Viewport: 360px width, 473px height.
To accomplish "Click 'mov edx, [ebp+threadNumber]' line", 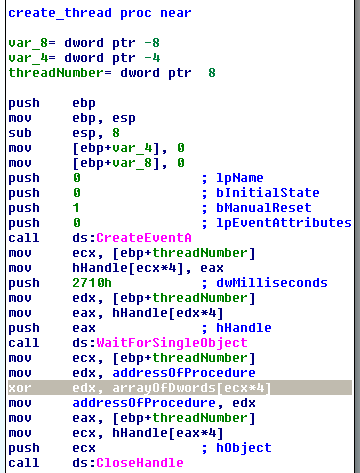I will [132, 298].
